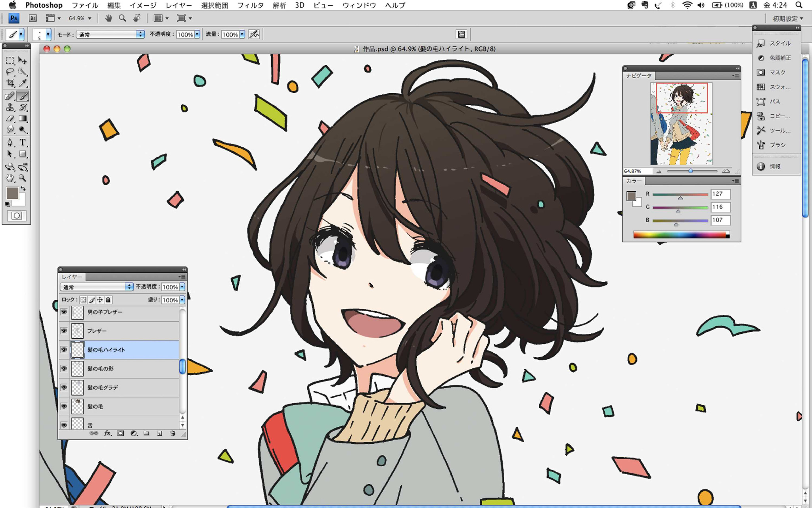812x508 pixels.
Task: Open the レイヤー menu
Action: [x=178, y=5]
